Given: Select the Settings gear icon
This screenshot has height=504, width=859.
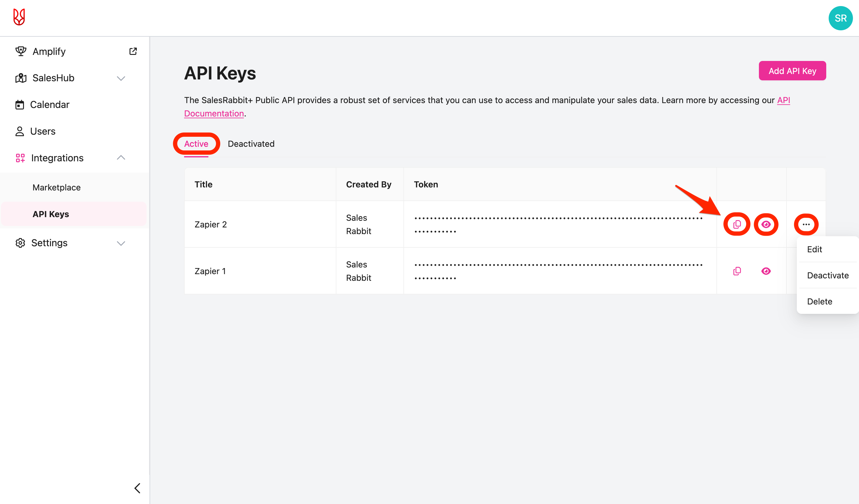Looking at the screenshot, I should click(20, 243).
